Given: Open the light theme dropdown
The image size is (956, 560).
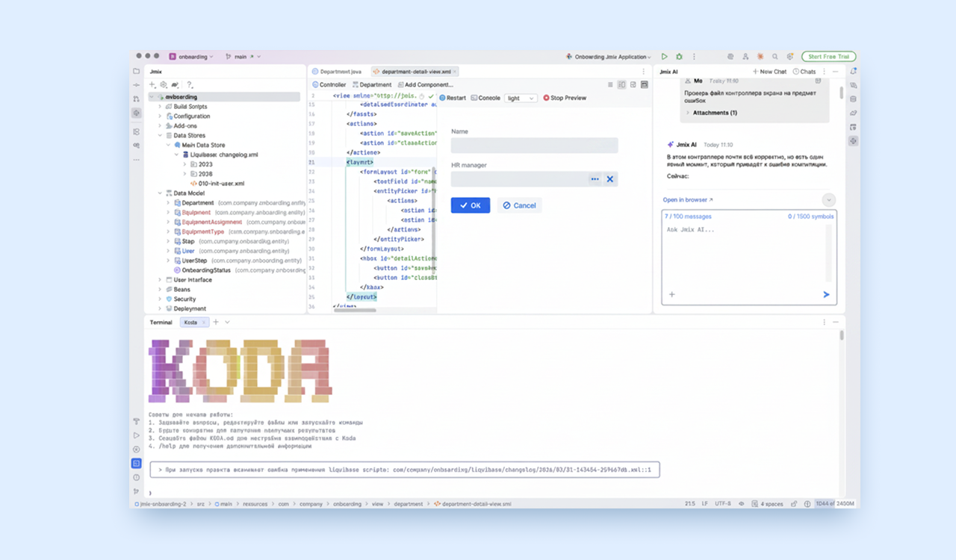Looking at the screenshot, I should [521, 98].
